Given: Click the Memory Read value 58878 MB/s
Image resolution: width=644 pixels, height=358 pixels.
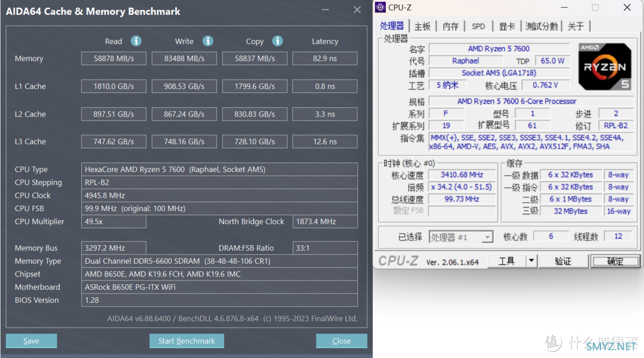Looking at the screenshot, I should click(114, 58).
